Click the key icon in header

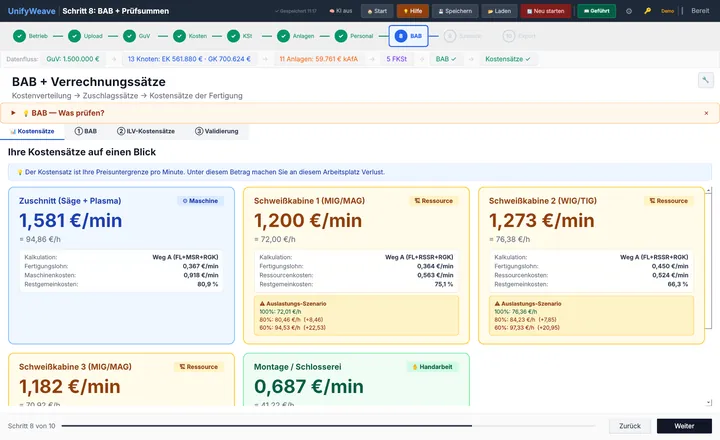(x=647, y=11)
